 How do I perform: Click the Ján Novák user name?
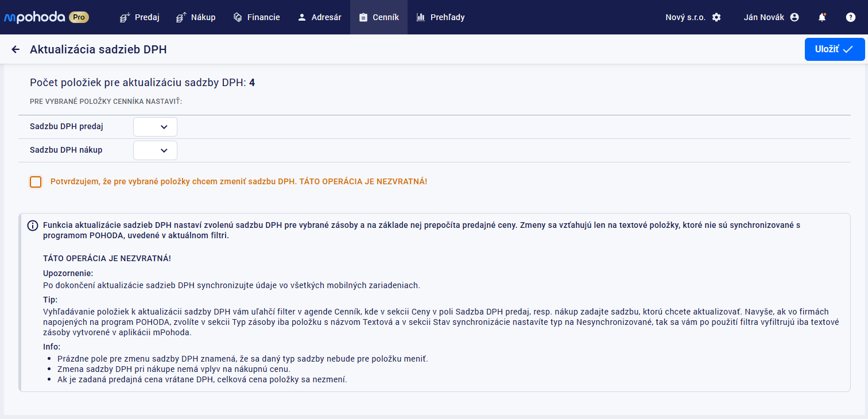coord(764,17)
